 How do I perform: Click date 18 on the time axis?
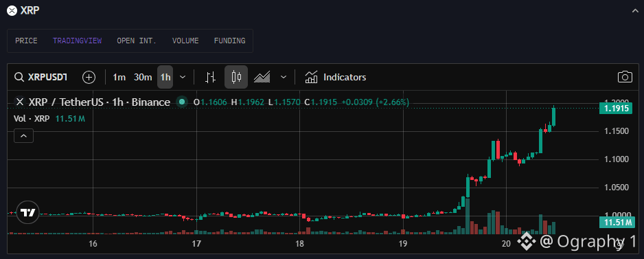(300, 244)
